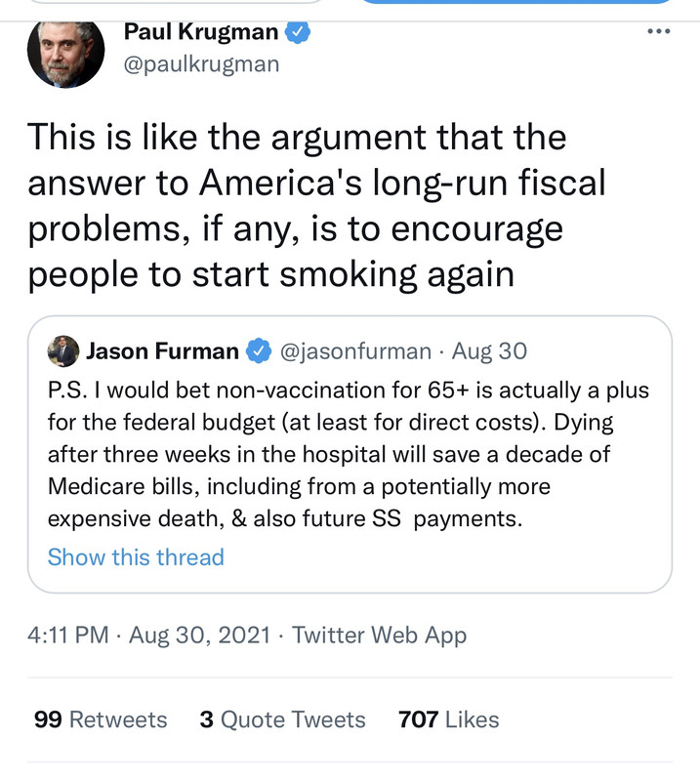
Task: View the 707 Likes list
Action: point(448,719)
